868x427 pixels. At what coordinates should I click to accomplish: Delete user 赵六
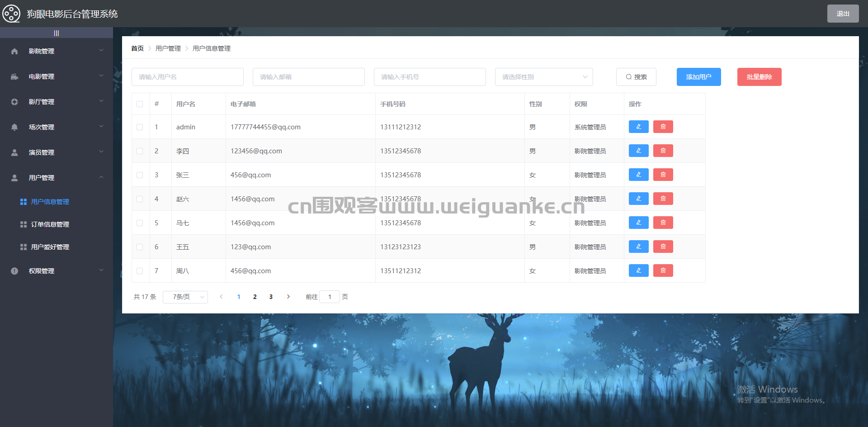pyautogui.click(x=663, y=199)
